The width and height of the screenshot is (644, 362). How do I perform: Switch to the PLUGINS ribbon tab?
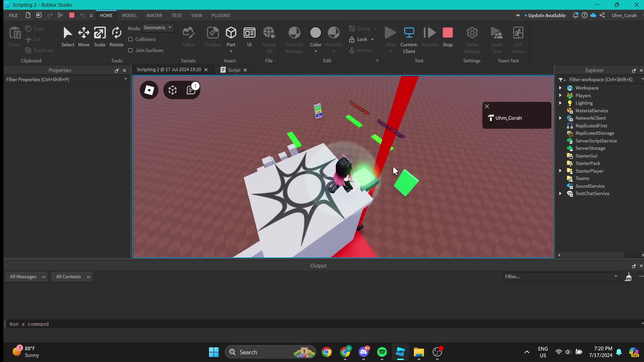click(x=221, y=15)
